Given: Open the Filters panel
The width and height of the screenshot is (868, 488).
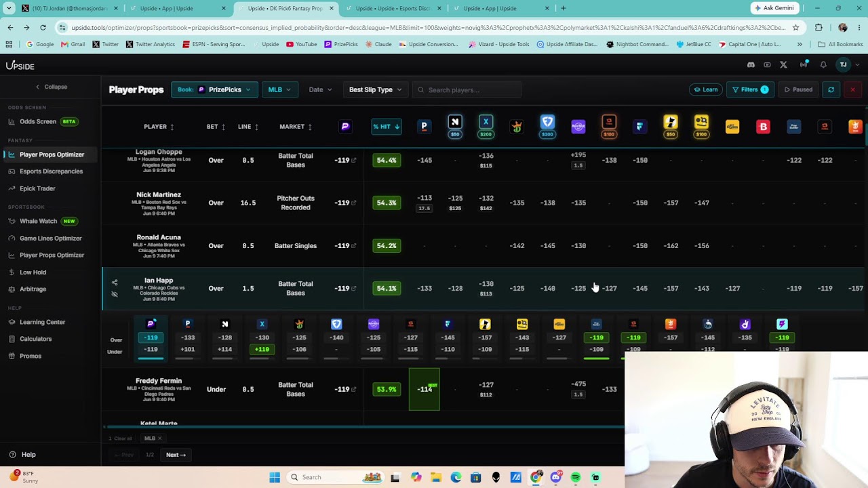Looking at the screenshot, I should coord(749,89).
